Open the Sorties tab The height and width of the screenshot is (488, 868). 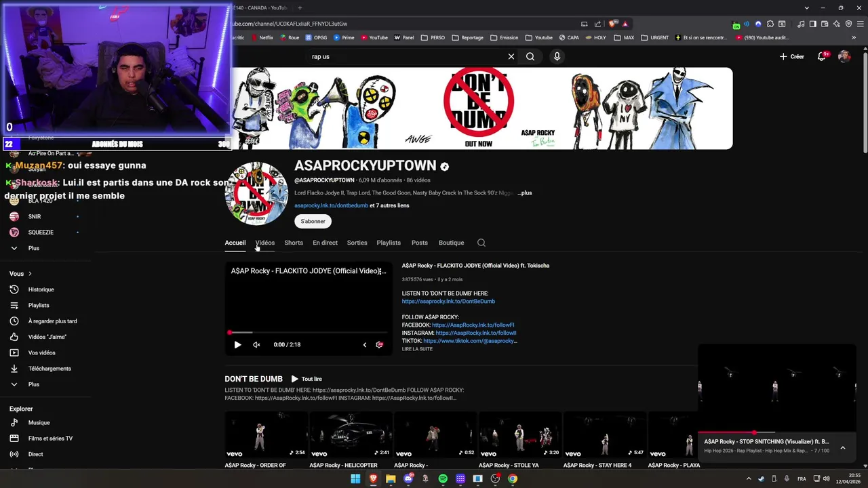[x=357, y=243]
